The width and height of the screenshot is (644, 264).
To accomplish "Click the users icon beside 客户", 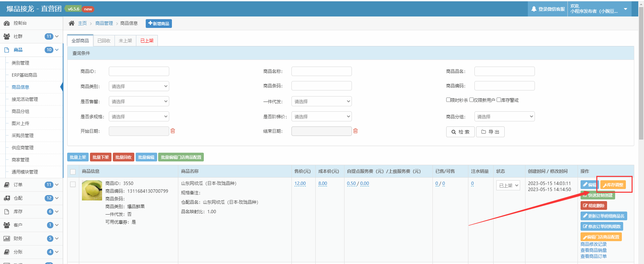I will coord(7,225).
